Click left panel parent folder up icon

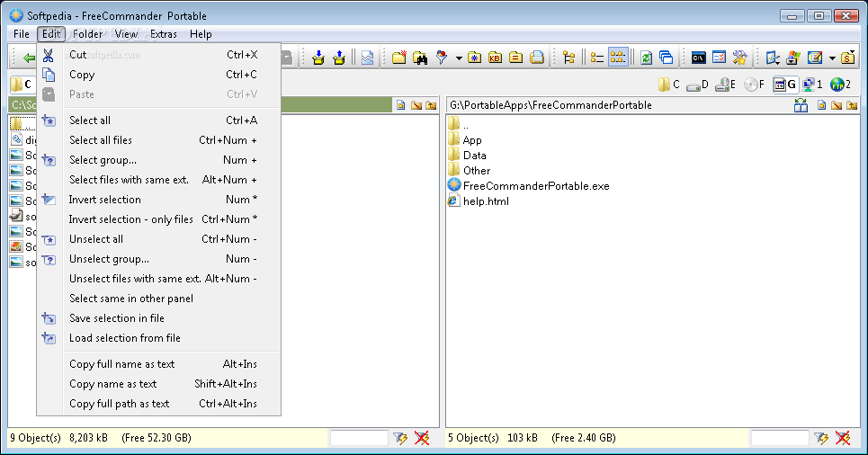coord(431,105)
